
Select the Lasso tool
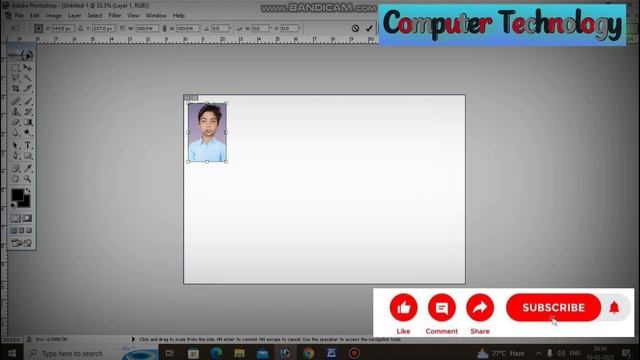[16, 78]
